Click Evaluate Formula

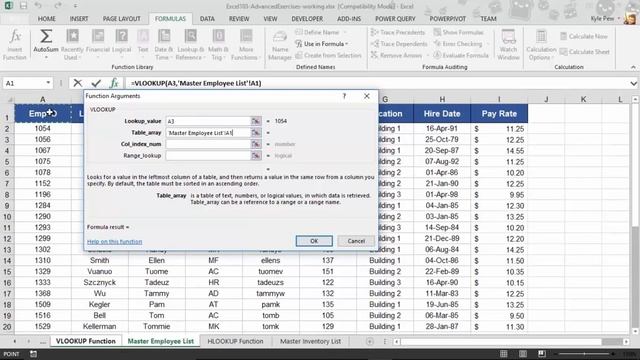(461, 55)
